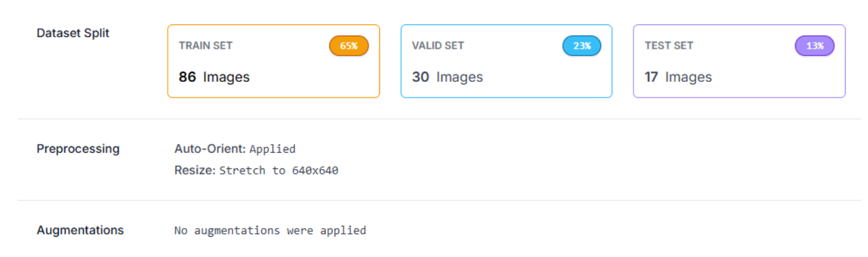Click the Resize: Stretch to 640x640 setting

tap(256, 170)
